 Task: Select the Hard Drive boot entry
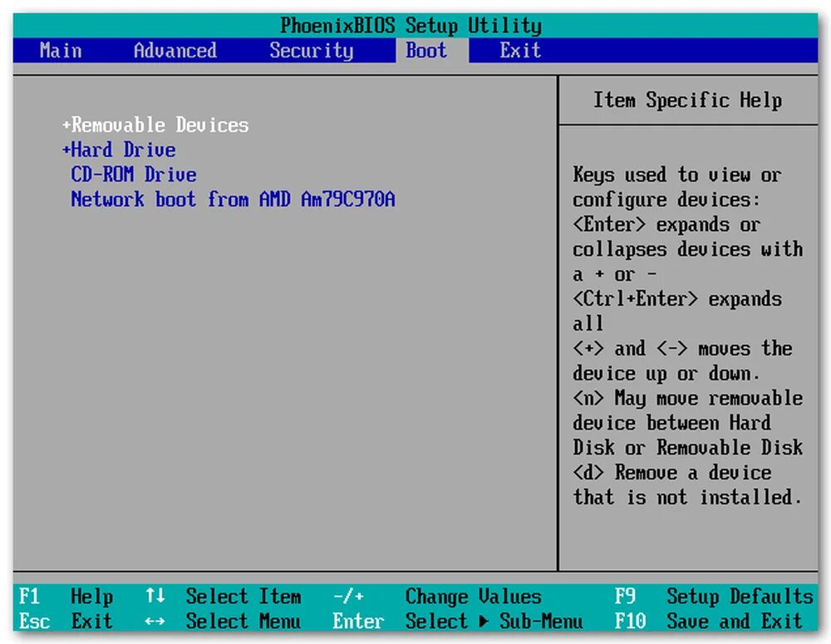(x=119, y=150)
